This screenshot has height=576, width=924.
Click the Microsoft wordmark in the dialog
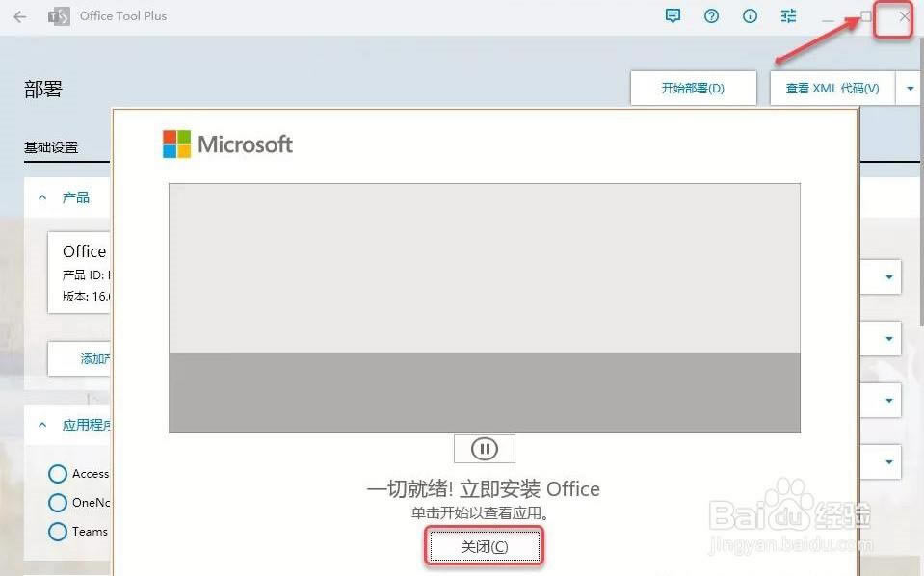tap(245, 144)
